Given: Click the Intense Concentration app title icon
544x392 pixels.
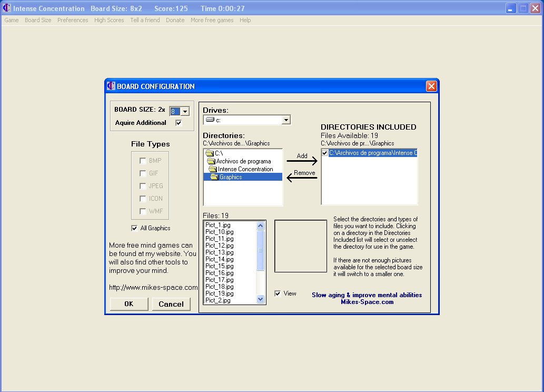Looking at the screenshot, I should pos(7,8).
